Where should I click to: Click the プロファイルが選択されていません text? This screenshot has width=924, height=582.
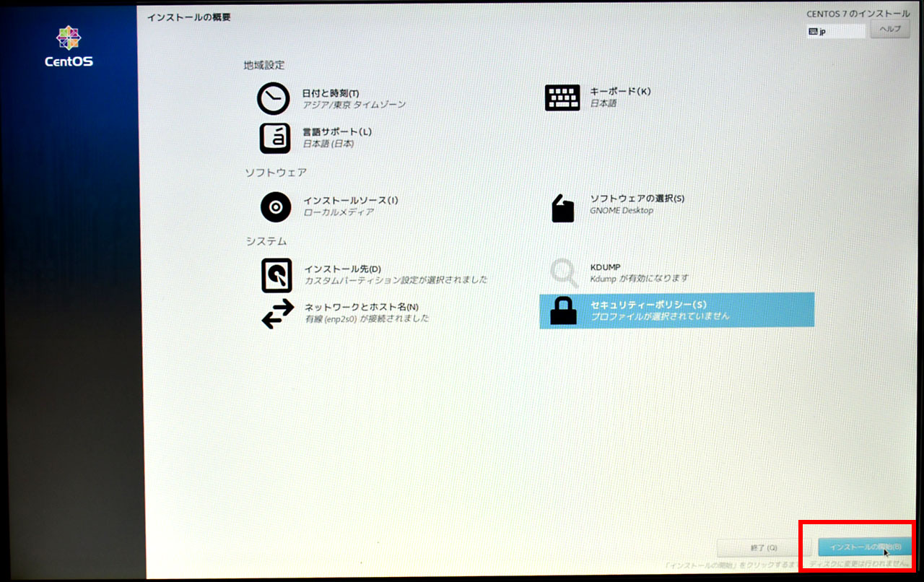(x=660, y=316)
